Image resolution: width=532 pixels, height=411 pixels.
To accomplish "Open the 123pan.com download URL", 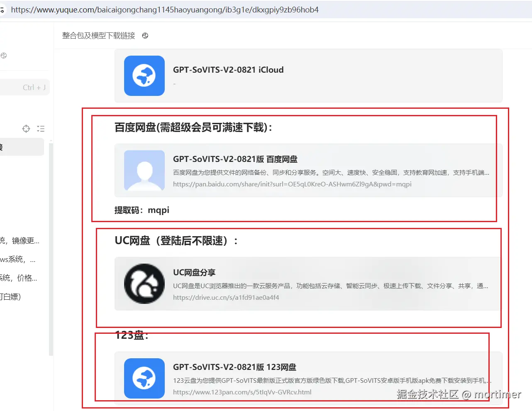I will (x=242, y=392).
